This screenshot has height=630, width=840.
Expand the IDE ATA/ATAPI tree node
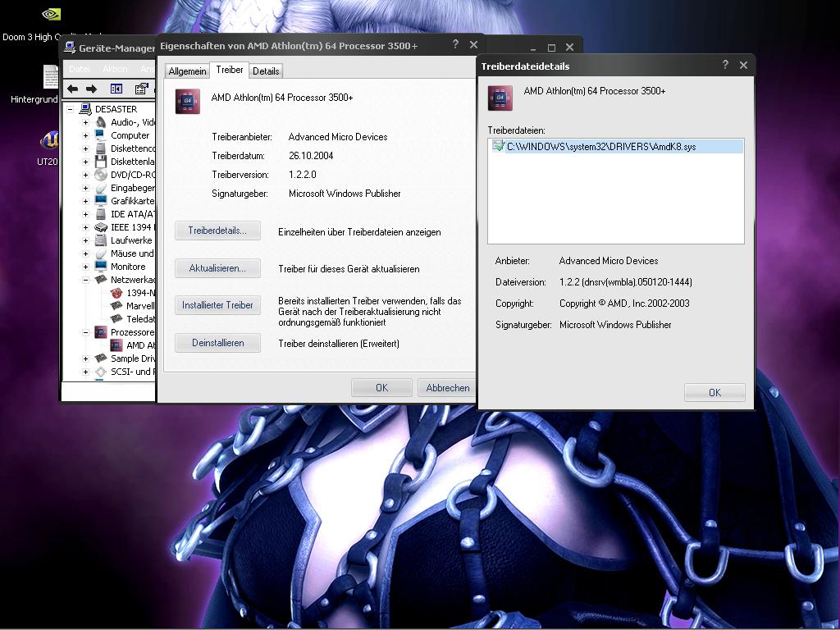[85, 214]
